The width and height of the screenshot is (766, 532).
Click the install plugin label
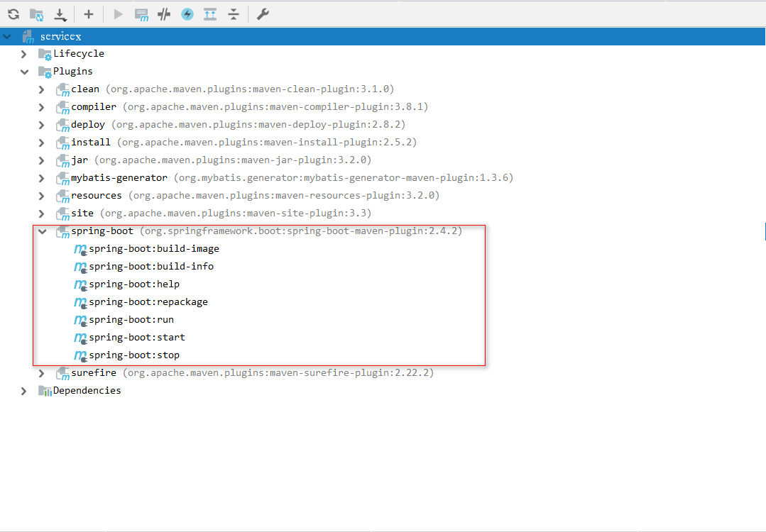coord(91,143)
